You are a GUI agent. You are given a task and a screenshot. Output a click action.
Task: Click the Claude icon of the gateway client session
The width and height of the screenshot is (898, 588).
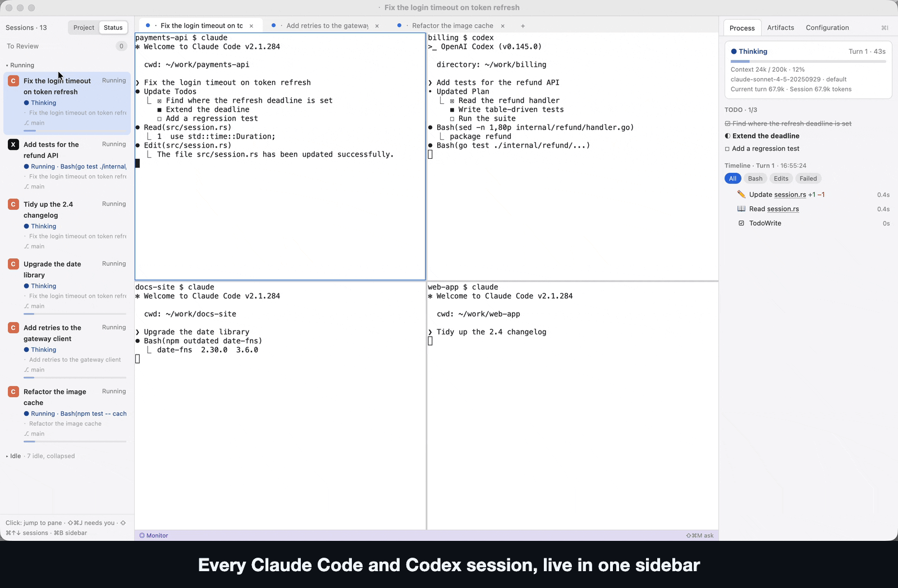(13, 328)
